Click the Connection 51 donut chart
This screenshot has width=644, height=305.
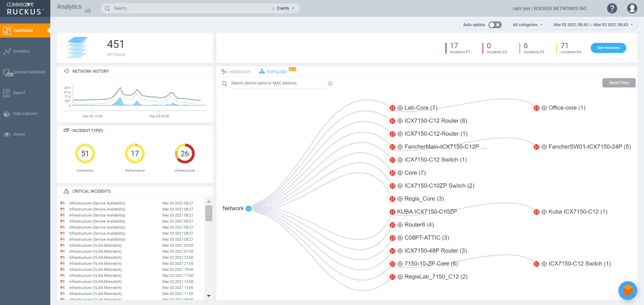85,154
